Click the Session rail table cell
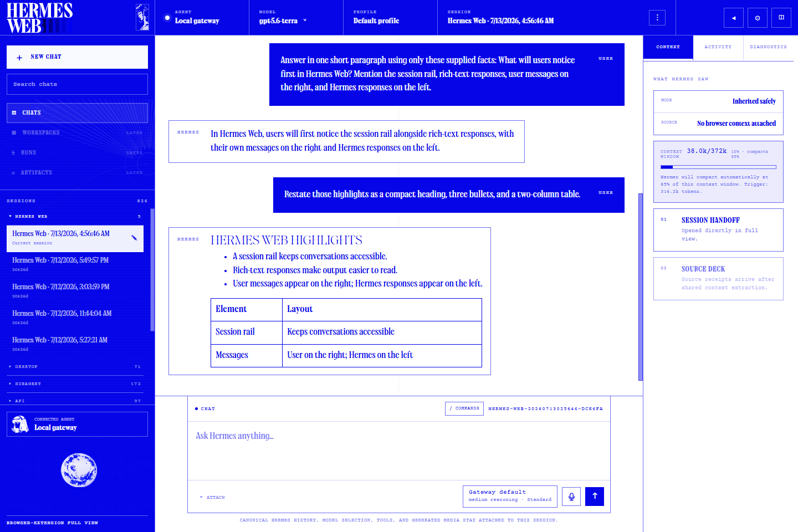 247,332
